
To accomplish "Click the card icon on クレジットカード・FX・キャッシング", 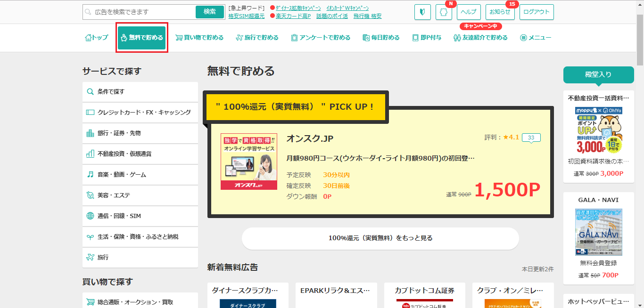I will pyautogui.click(x=90, y=113).
